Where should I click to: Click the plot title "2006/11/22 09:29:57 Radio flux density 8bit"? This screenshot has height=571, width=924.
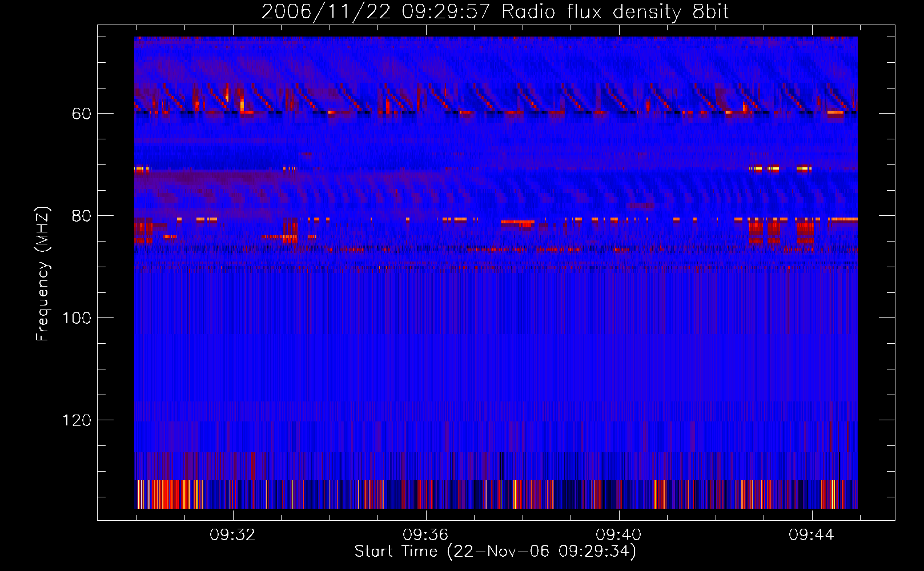click(495, 12)
